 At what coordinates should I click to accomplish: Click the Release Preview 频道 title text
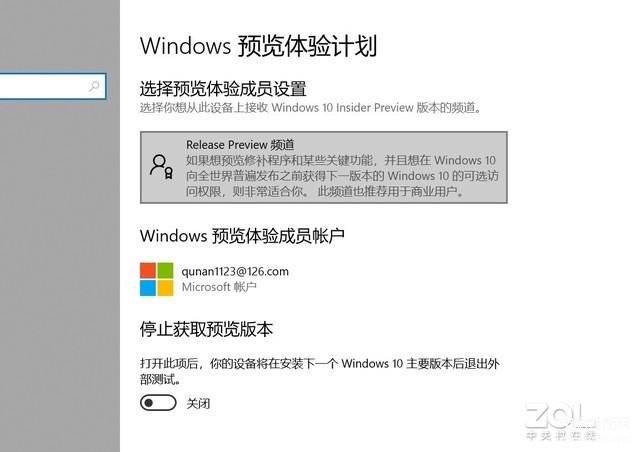pos(240,145)
